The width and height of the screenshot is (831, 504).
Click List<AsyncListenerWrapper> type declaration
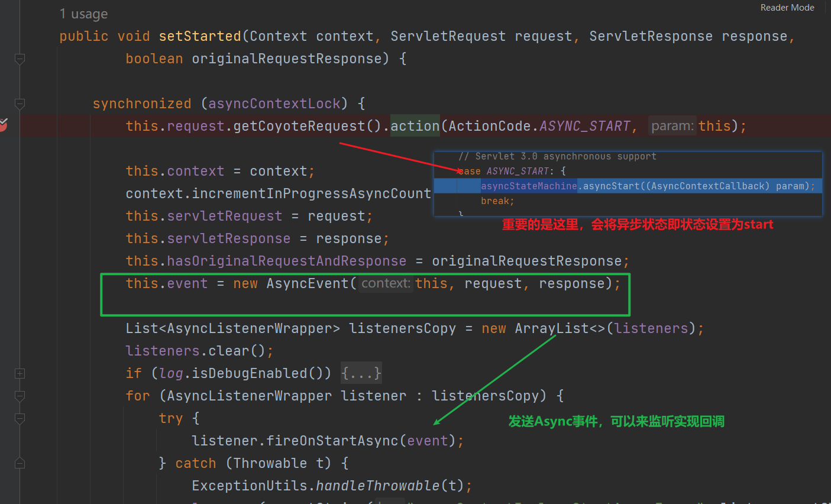[232, 328]
